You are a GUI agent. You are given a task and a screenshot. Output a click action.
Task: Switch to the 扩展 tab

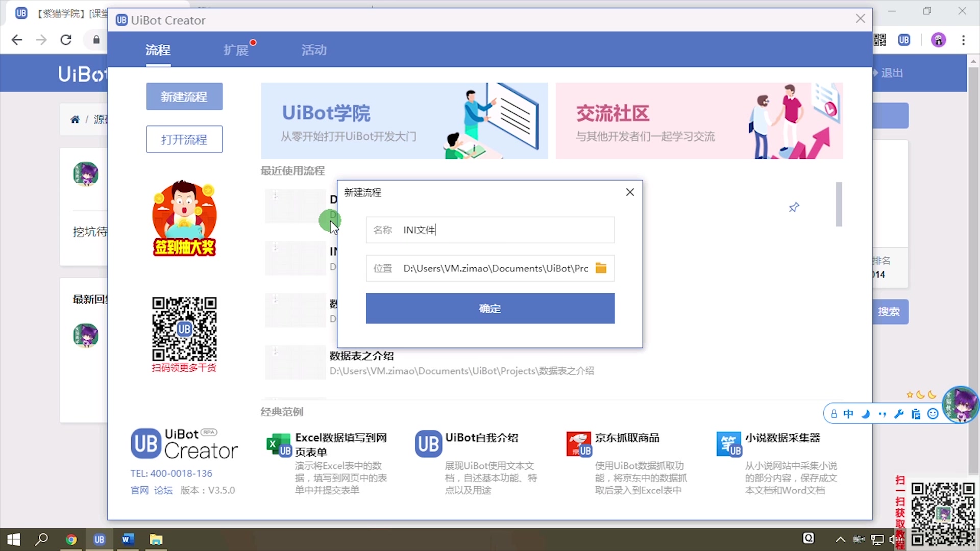237,50
